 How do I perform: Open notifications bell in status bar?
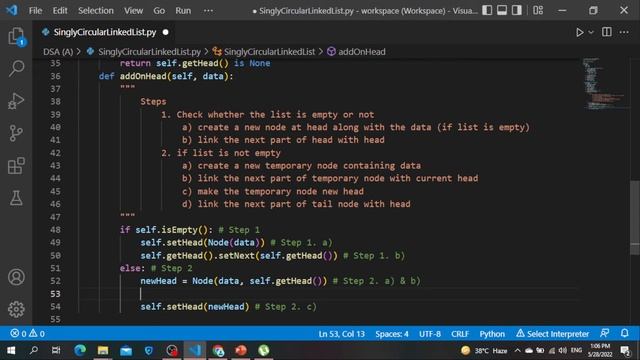(624, 333)
